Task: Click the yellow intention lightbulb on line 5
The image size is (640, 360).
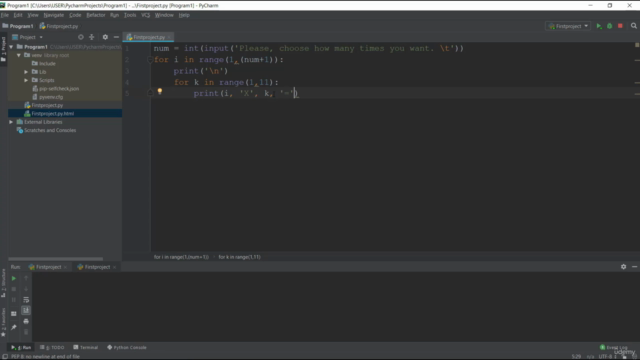Action: click(160, 91)
